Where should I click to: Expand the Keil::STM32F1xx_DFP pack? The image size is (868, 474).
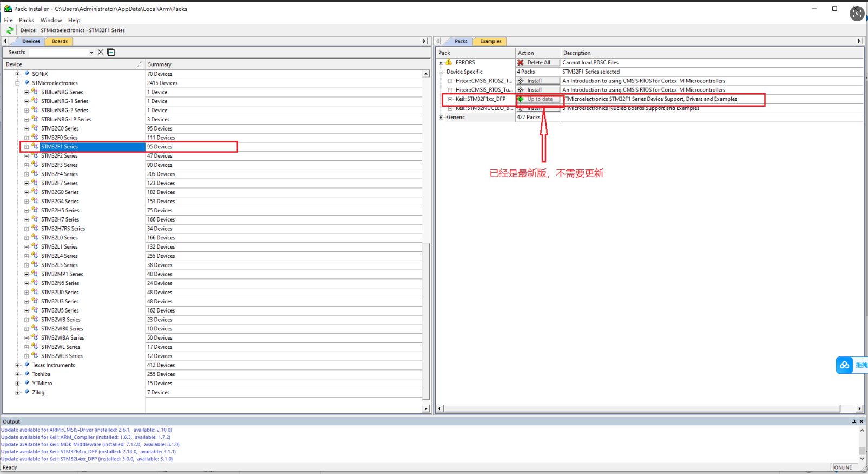450,99
